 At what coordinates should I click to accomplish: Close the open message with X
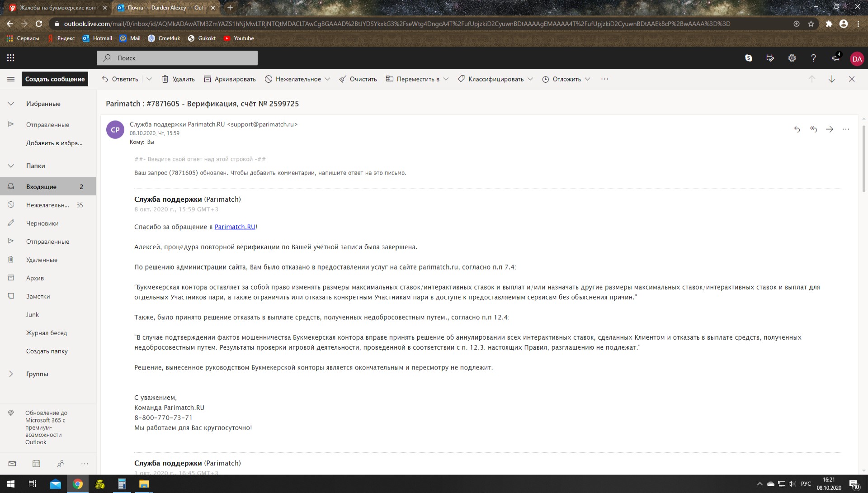[x=852, y=79]
